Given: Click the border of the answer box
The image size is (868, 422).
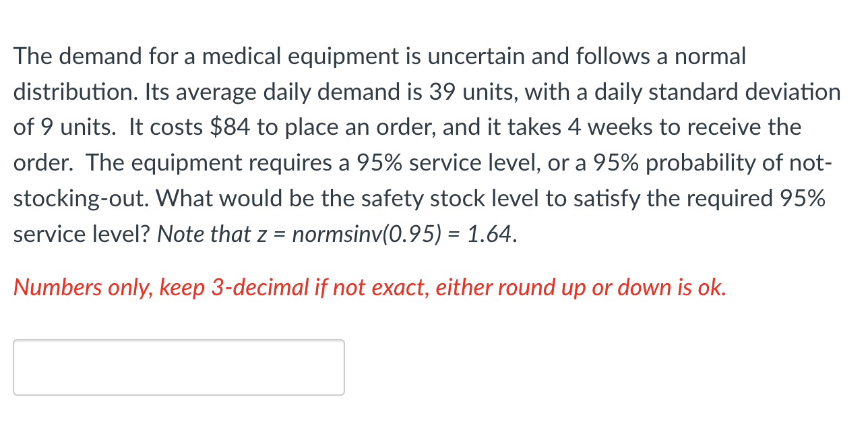Looking at the screenshot, I should [x=179, y=341].
